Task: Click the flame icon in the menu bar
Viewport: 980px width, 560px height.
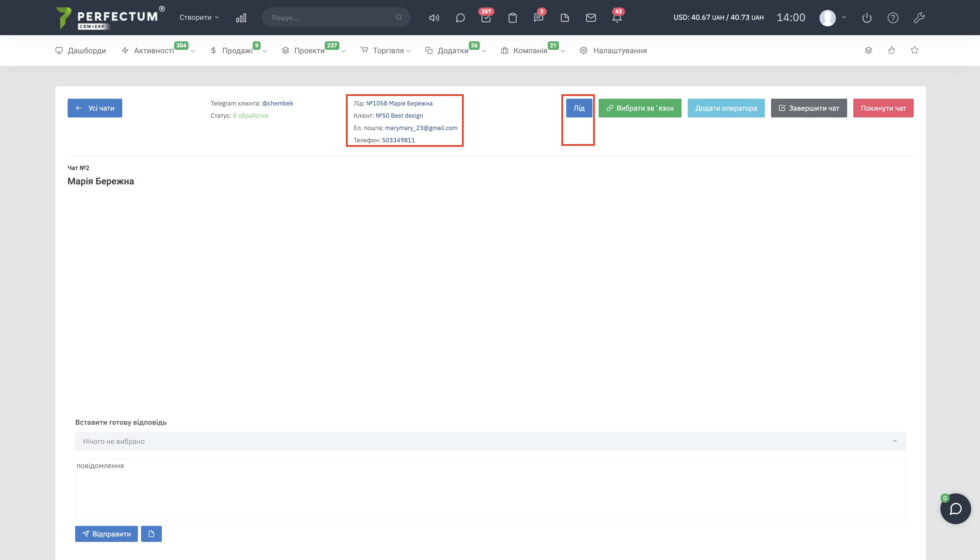Action: click(892, 50)
